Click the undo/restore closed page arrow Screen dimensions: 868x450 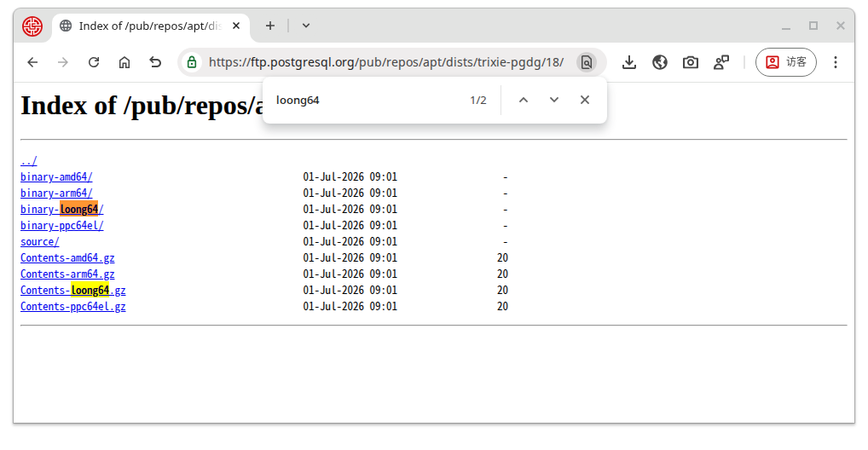[155, 62]
